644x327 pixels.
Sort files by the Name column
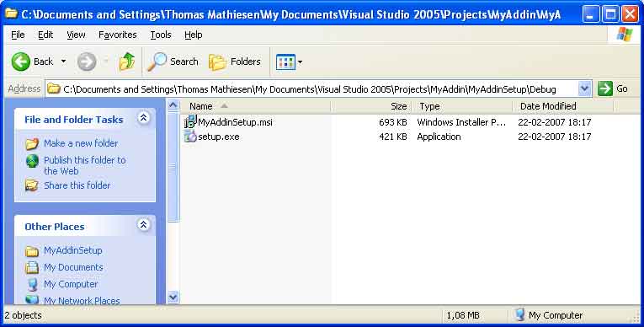(x=255, y=106)
